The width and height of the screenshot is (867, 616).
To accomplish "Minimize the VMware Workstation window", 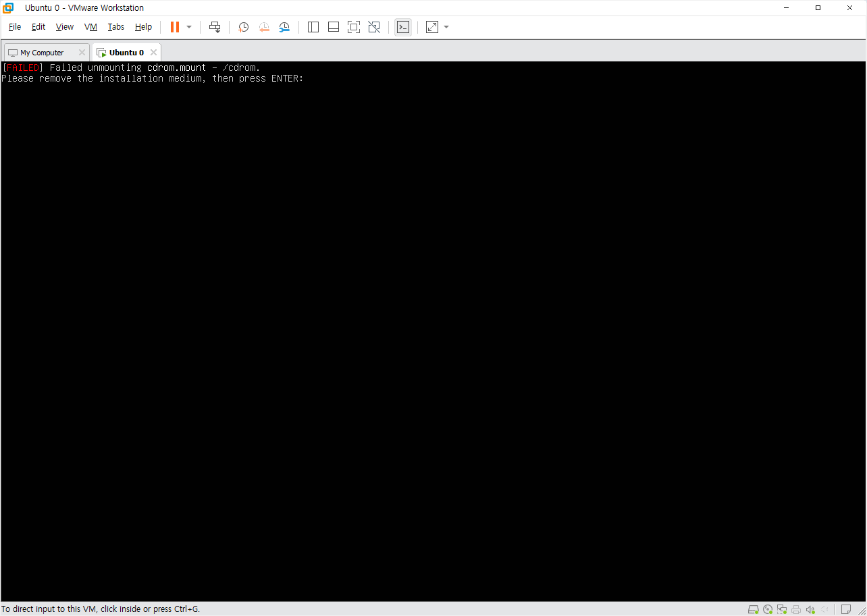I will [x=787, y=8].
